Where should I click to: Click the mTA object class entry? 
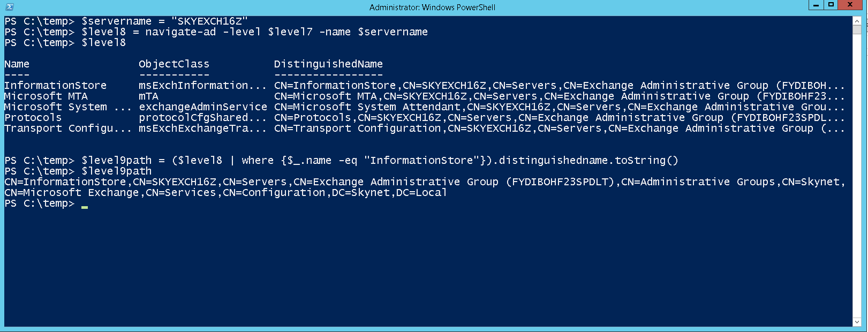[149, 96]
